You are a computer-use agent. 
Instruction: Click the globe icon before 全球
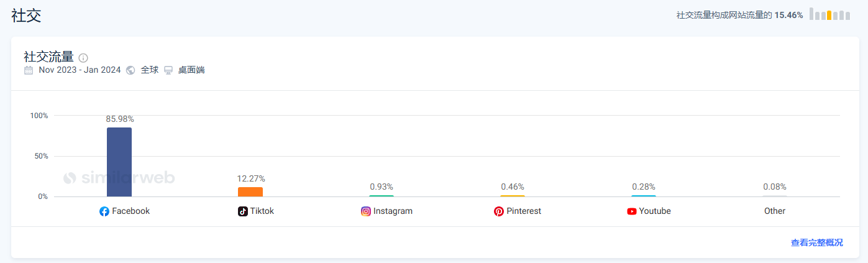tap(130, 70)
